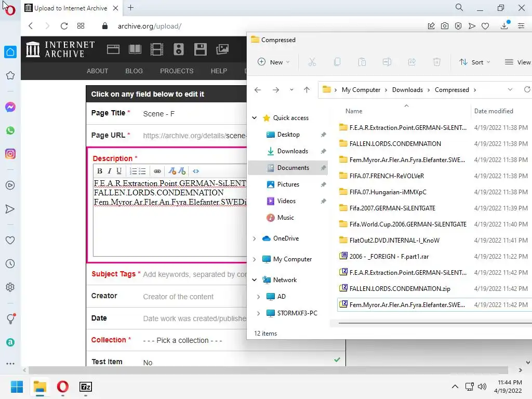The width and height of the screenshot is (532, 399).
Task: Apply underline in description editor
Action: [x=119, y=171]
